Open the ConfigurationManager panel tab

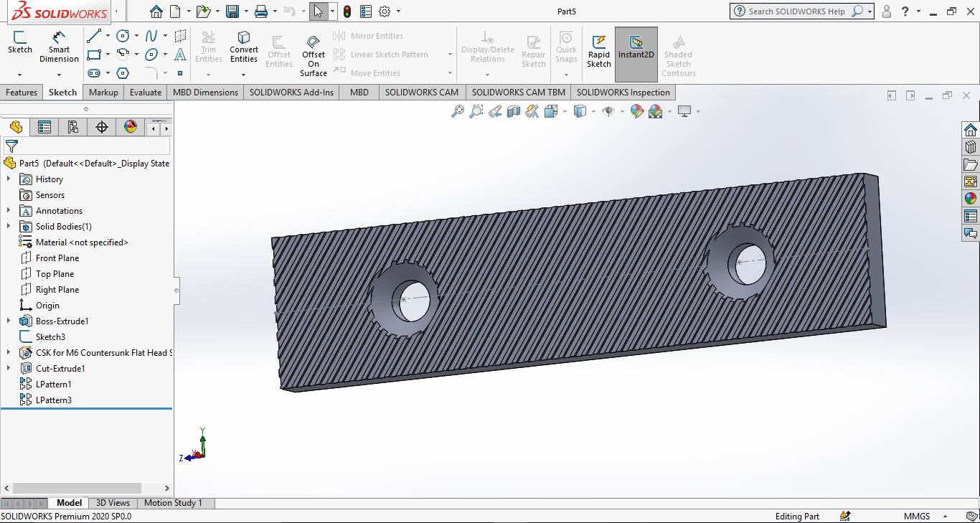(72, 128)
